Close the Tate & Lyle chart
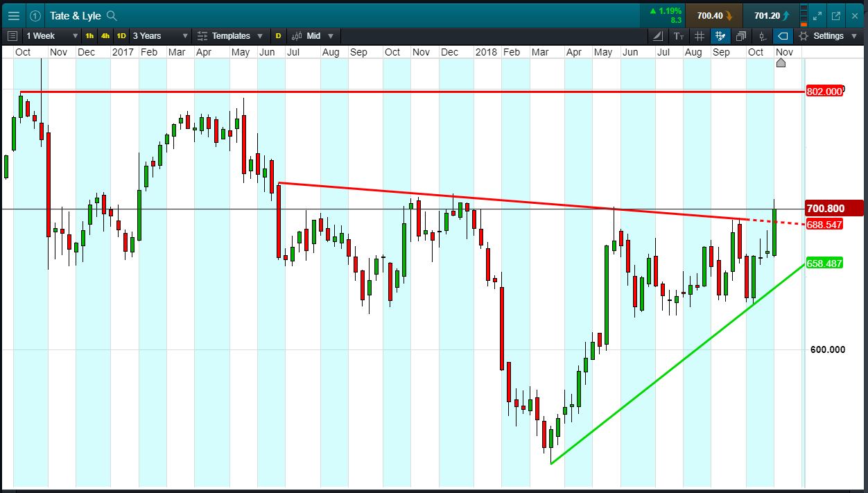This screenshot has height=493, width=868. point(854,15)
